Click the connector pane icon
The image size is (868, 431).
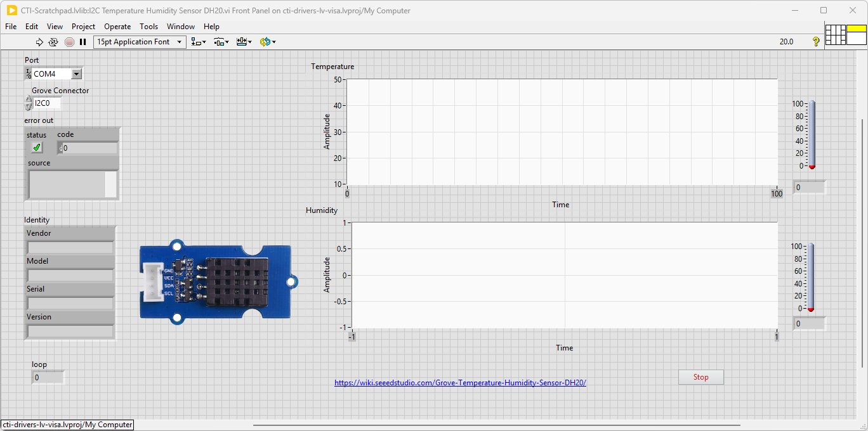(835, 34)
